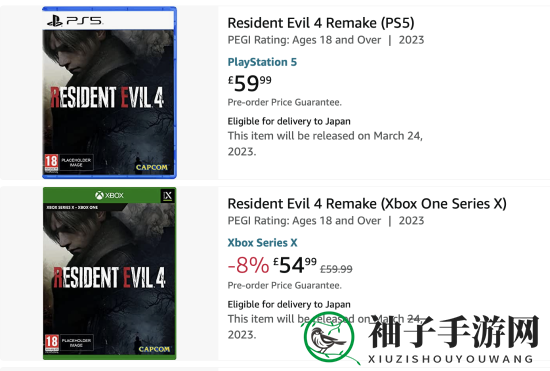Viewport: 550px width, 371px height.
Task: Click the Capcom logo on Xbox cover
Action: tap(154, 349)
